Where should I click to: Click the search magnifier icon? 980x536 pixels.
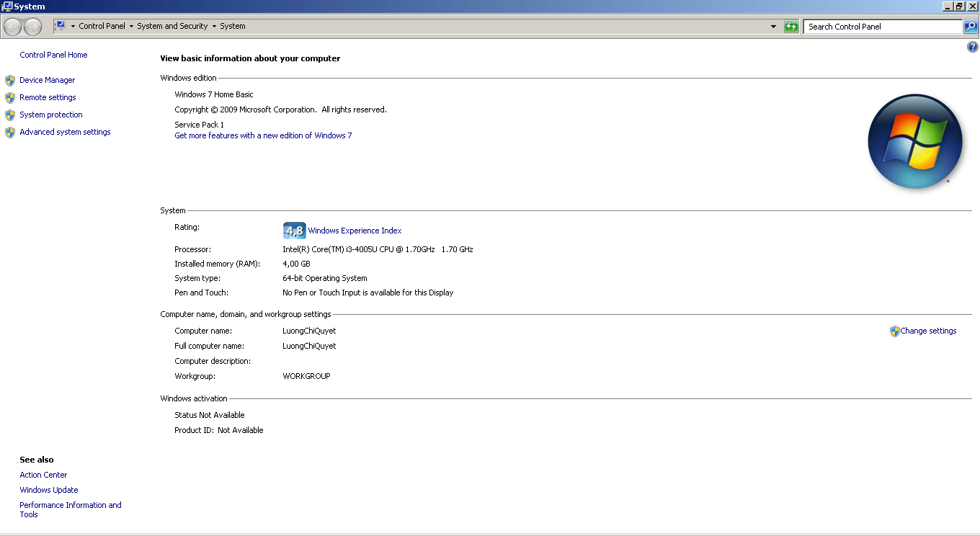pos(971,27)
